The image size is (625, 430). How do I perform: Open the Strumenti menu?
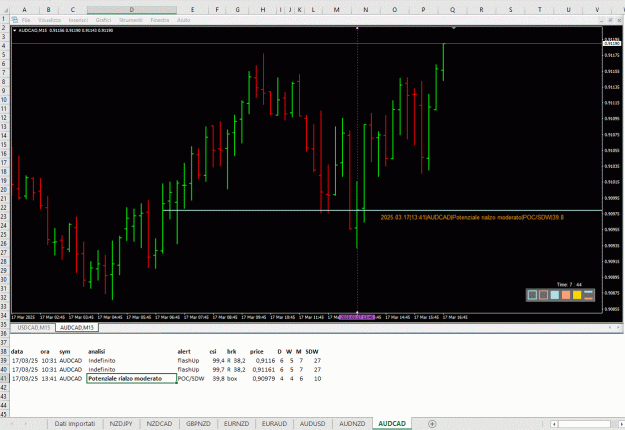pos(130,20)
